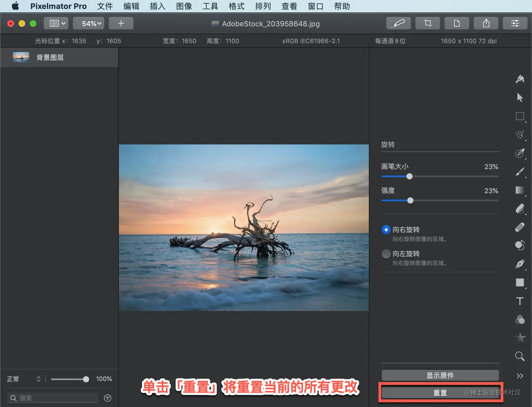Open the 图像 menu
Screen dimensions: 532x407
tap(184, 6)
